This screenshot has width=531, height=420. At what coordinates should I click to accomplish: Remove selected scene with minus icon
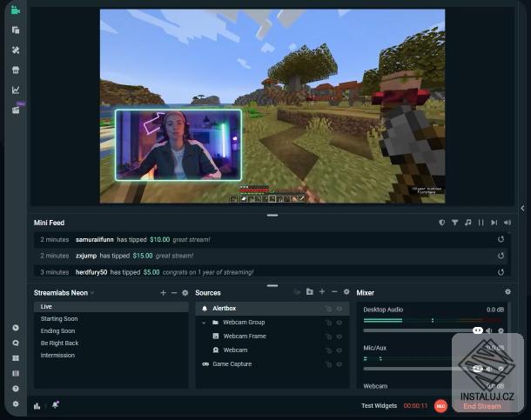(x=174, y=293)
